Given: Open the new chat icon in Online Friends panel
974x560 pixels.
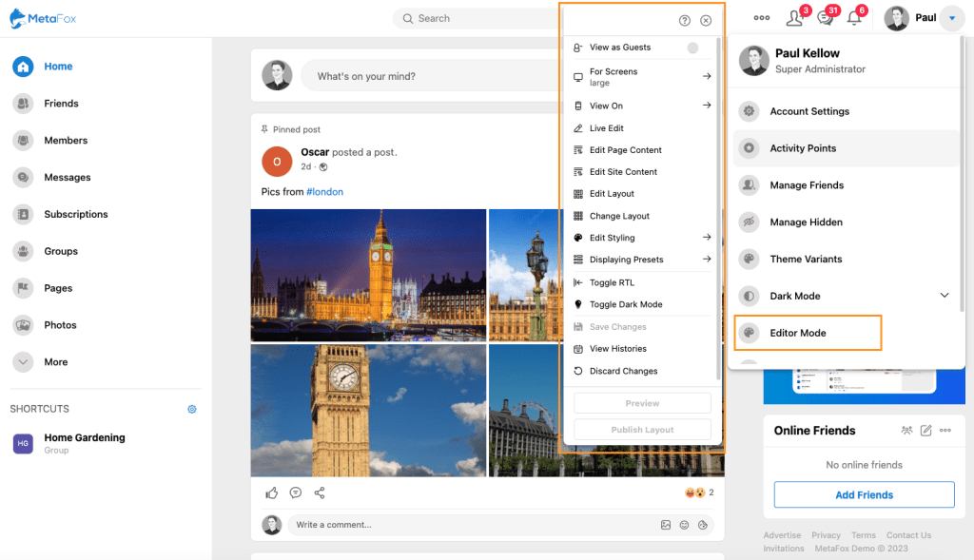Looking at the screenshot, I should click(925, 430).
